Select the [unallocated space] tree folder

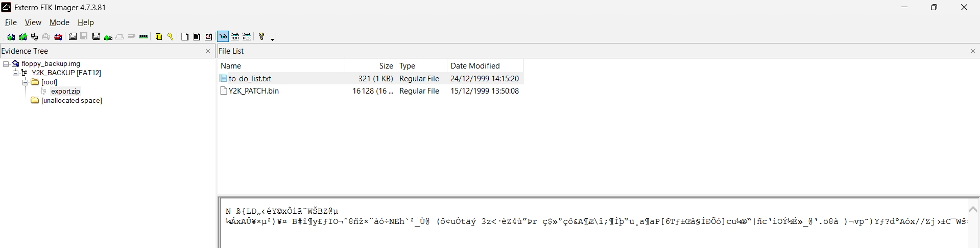coord(71,101)
